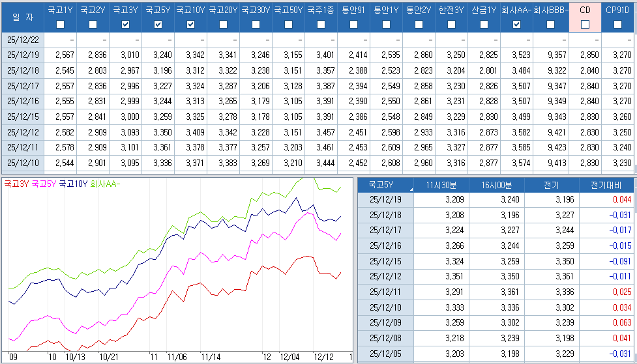Viewport: 637px width, 364px height.
Task: Enable the 국고1Y checkbox
Action: point(61,25)
